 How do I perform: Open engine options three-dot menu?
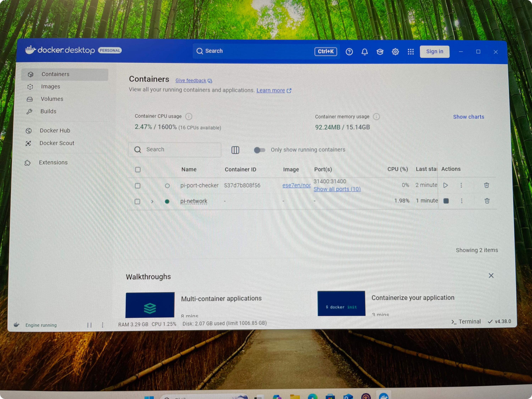[x=103, y=325]
